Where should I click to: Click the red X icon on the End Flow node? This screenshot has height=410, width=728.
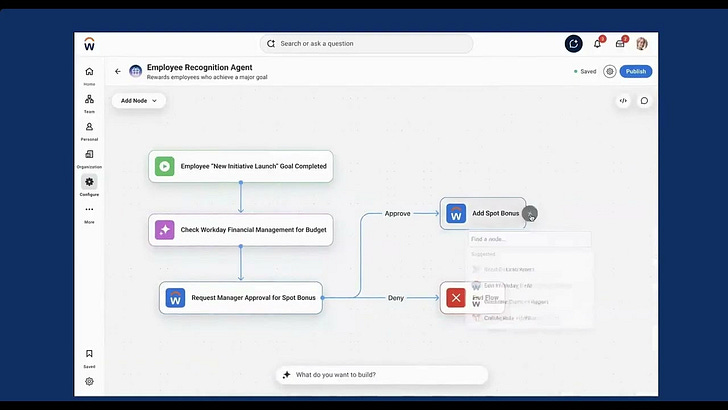point(456,298)
